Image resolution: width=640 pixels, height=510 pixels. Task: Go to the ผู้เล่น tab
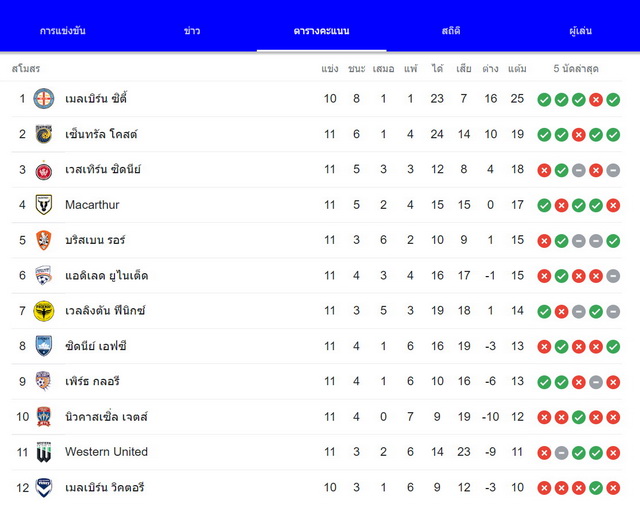pos(580,31)
